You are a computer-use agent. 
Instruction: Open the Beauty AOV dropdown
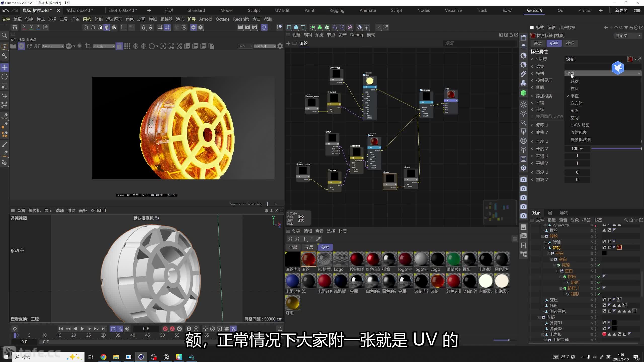pos(53,46)
